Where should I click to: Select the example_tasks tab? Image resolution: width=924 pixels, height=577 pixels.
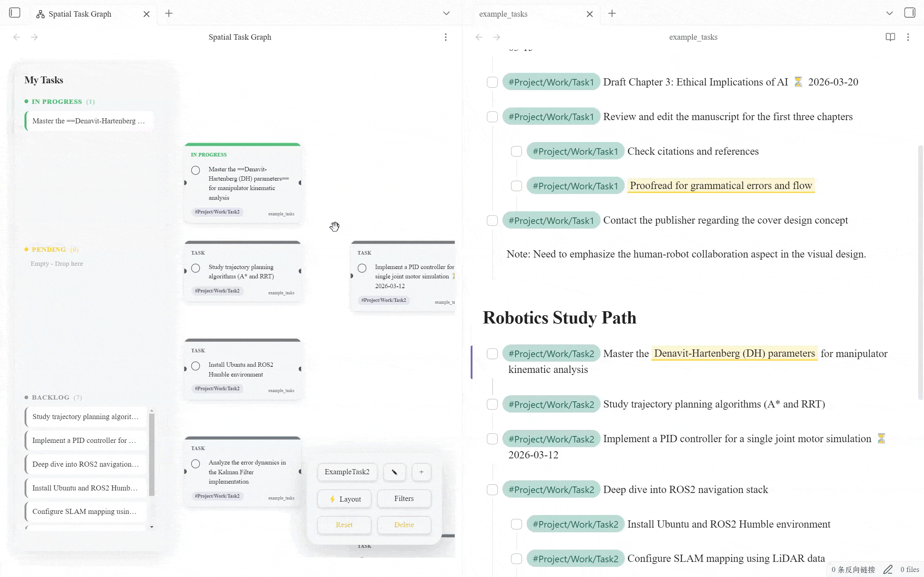(x=503, y=14)
